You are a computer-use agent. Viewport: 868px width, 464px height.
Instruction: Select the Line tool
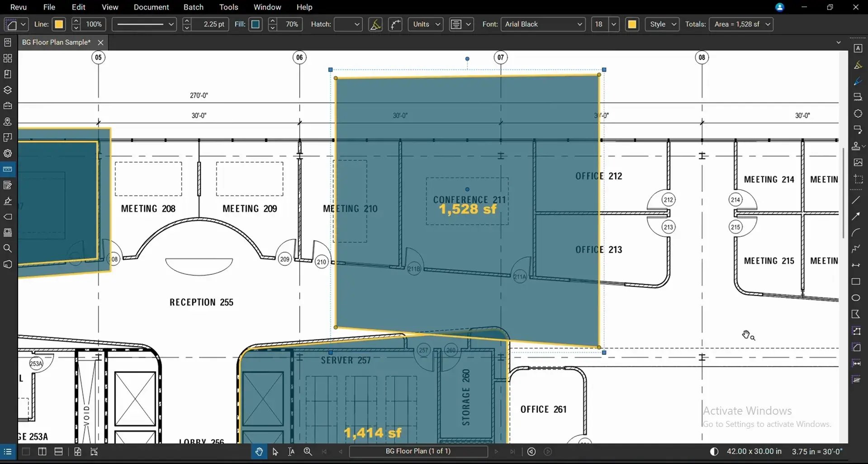coord(856,200)
